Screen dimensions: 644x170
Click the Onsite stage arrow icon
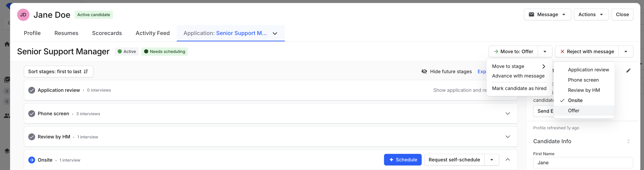(x=32, y=160)
